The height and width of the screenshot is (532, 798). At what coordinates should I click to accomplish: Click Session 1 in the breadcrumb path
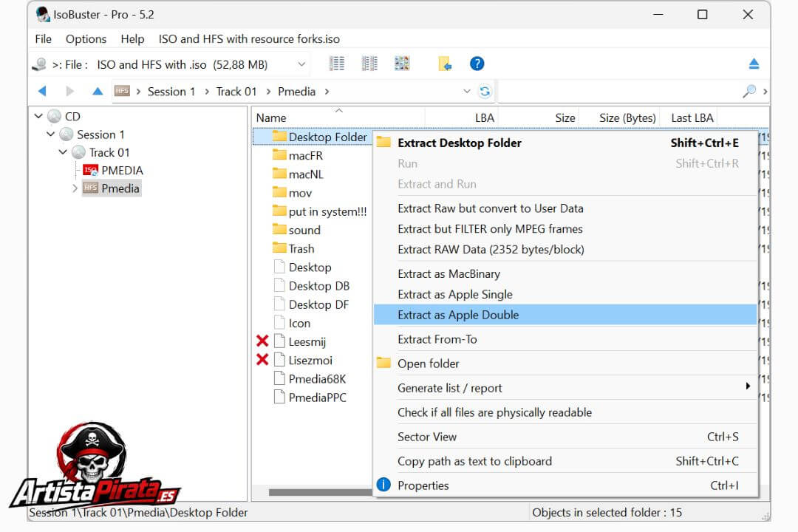[171, 92]
